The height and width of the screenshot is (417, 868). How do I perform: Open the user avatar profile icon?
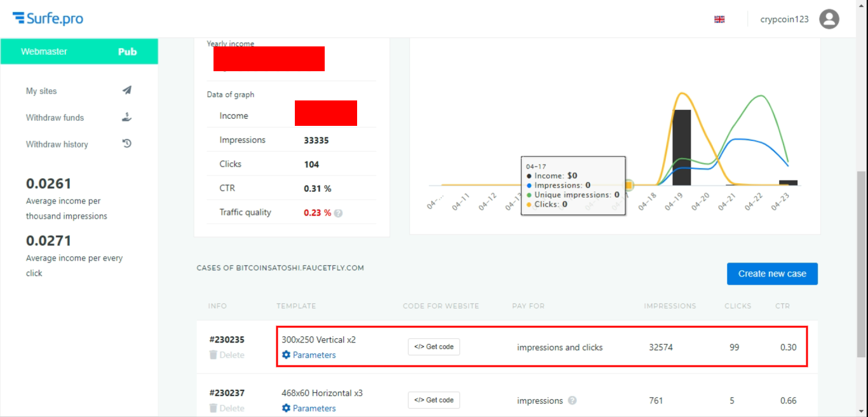click(x=829, y=19)
